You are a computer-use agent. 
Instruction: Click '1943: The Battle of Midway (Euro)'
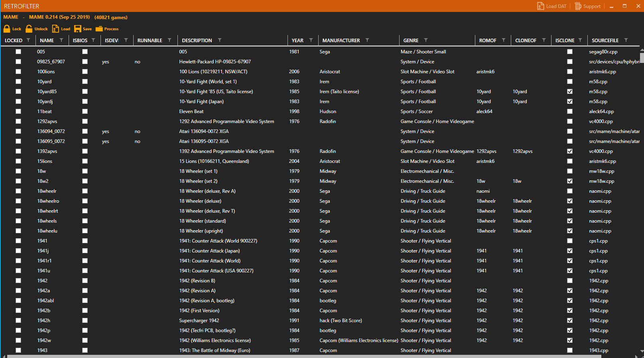click(x=215, y=350)
